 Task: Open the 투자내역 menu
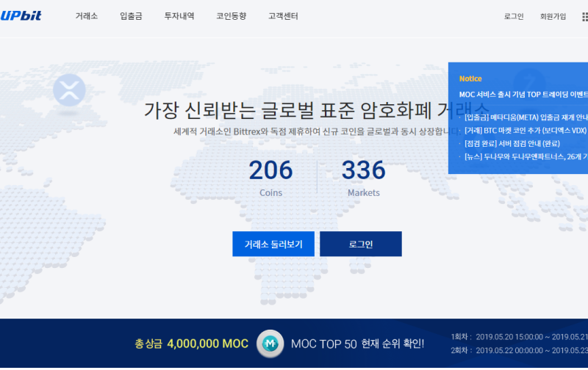[179, 16]
